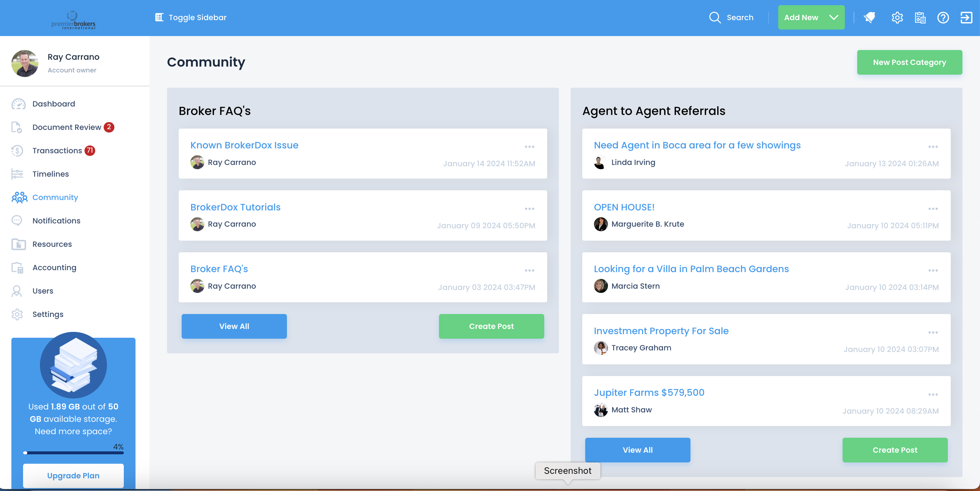Image resolution: width=980 pixels, height=491 pixels.
Task: Open Timelines from the sidebar
Action: click(x=51, y=174)
